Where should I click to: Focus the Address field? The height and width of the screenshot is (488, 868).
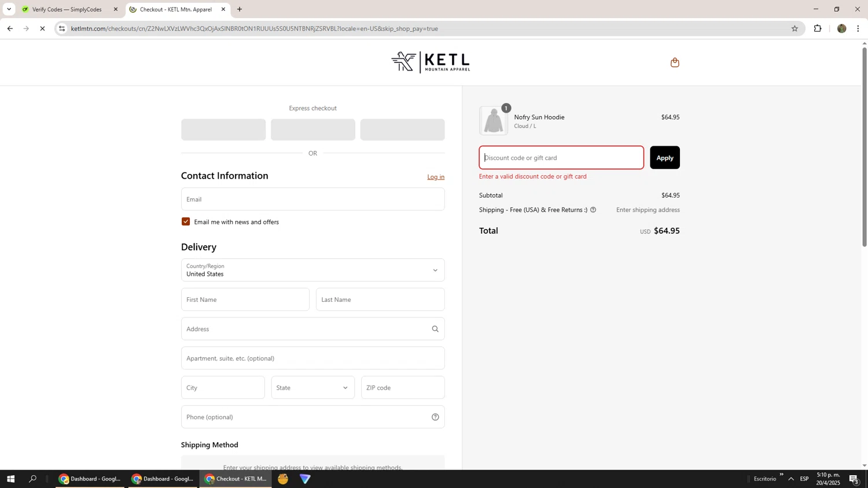[x=313, y=329]
